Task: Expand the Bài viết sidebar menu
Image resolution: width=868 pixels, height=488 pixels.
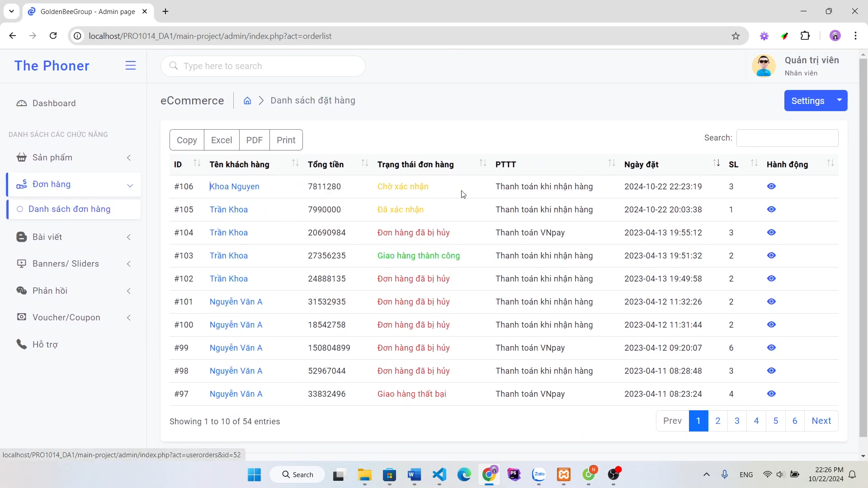Action: tap(74, 237)
